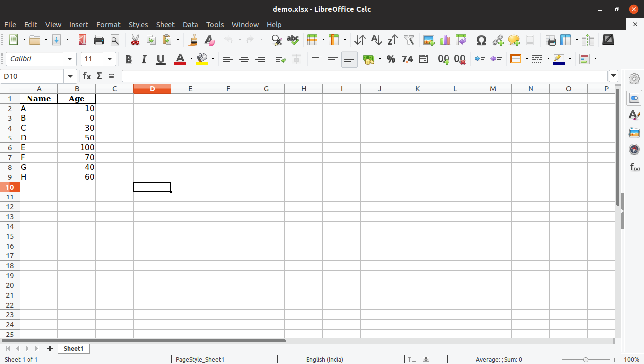This screenshot has height=364, width=644.
Task: Toggle italic formatting
Action: pos(144,59)
